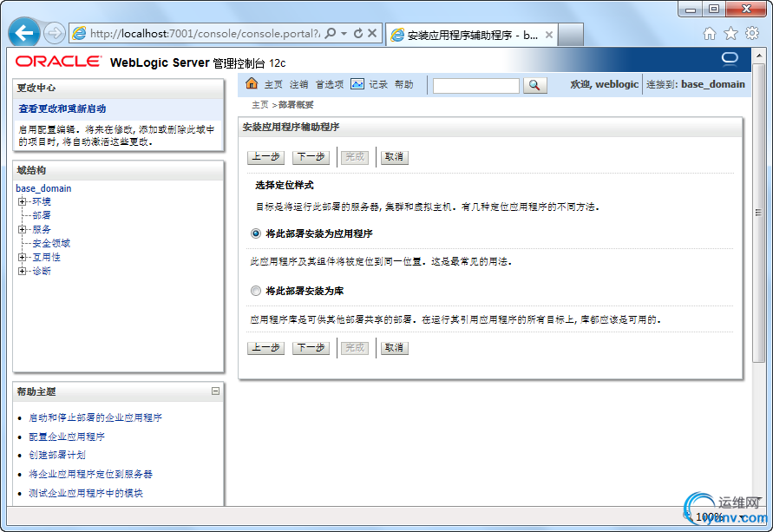This screenshot has width=773, height=532.
Task: Open 诊断 link in domain tree
Action: (42, 271)
